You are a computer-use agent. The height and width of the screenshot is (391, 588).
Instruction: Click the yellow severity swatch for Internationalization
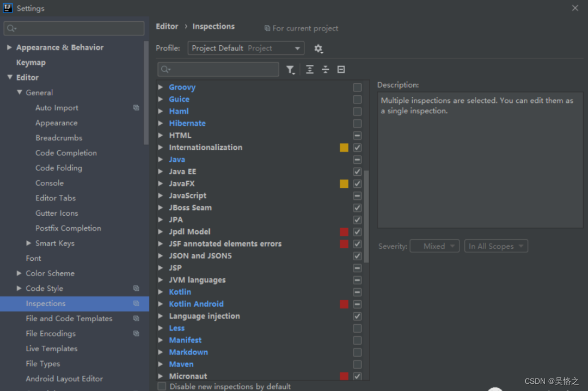coord(344,148)
